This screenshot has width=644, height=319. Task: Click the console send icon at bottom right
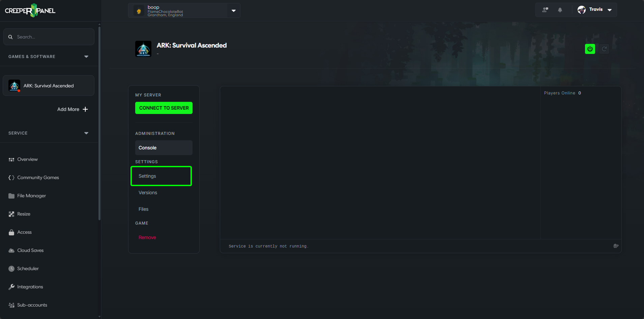[x=616, y=246]
